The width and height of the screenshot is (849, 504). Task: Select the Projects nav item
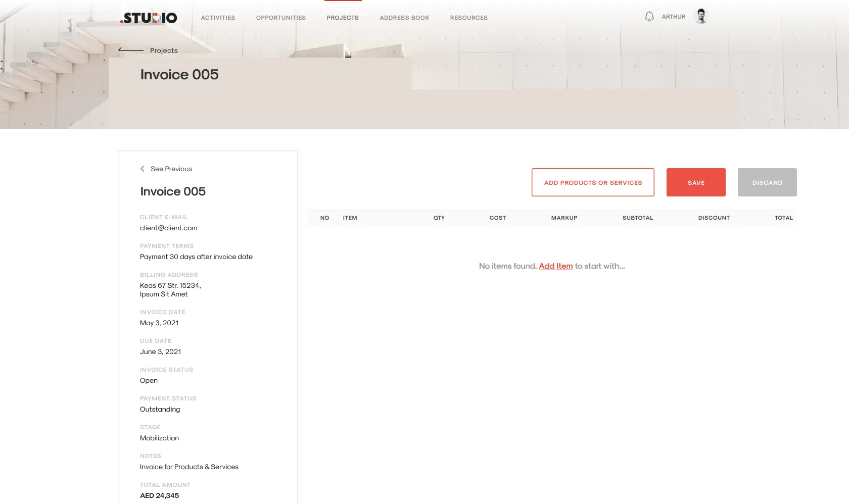click(x=343, y=18)
